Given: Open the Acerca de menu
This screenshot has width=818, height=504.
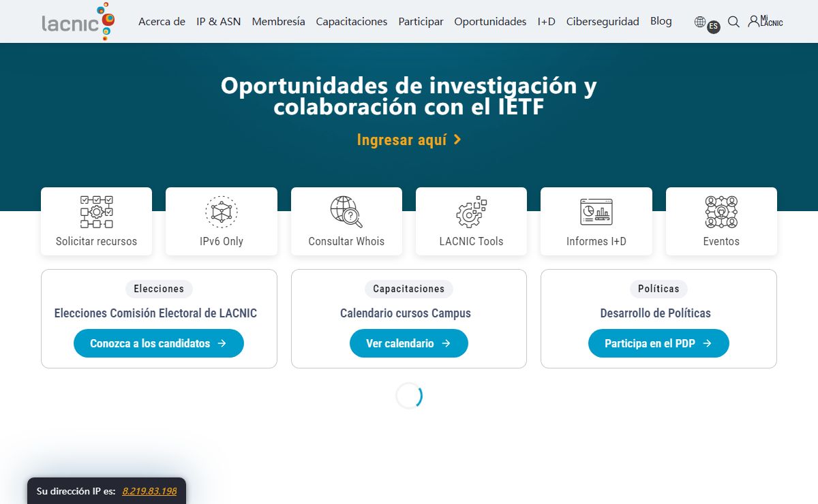Looking at the screenshot, I should [162, 22].
